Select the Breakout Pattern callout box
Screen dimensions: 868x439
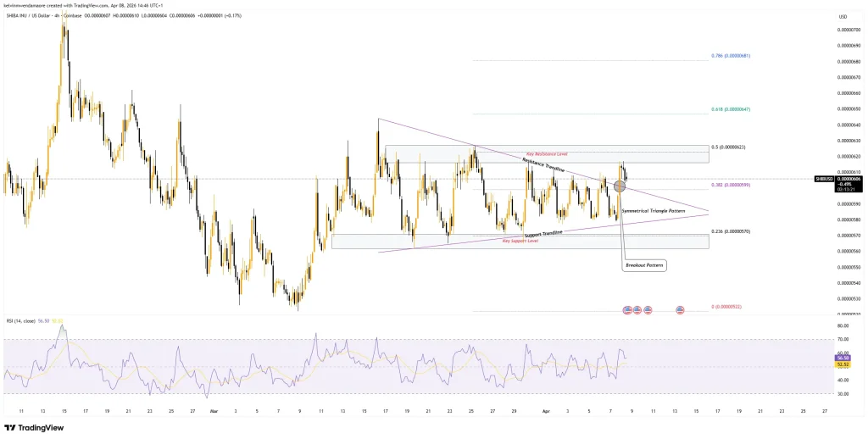[644, 265]
